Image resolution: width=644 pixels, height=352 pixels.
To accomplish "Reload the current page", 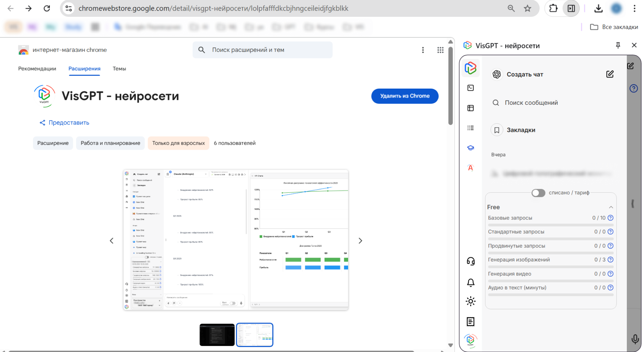I will coord(47,9).
